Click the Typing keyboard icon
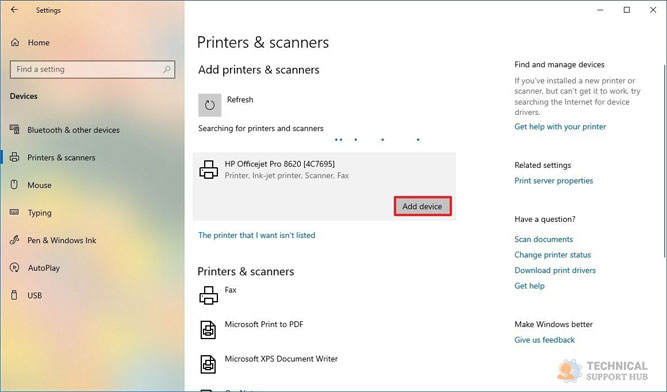667x392 pixels. pyautogui.click(x=14, y=212)
